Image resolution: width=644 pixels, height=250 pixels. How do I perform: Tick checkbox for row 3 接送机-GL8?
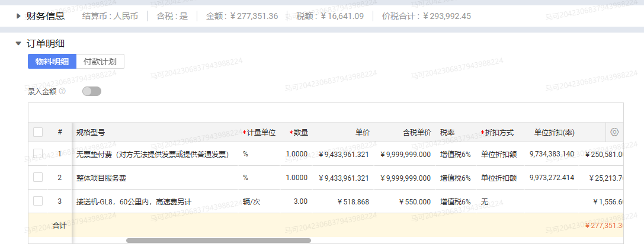(38, 201)
